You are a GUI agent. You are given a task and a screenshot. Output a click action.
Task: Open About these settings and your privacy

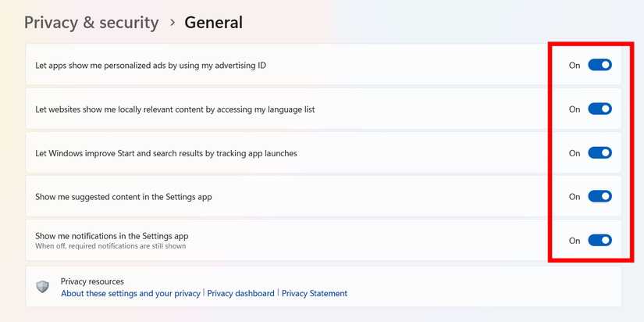130,294
